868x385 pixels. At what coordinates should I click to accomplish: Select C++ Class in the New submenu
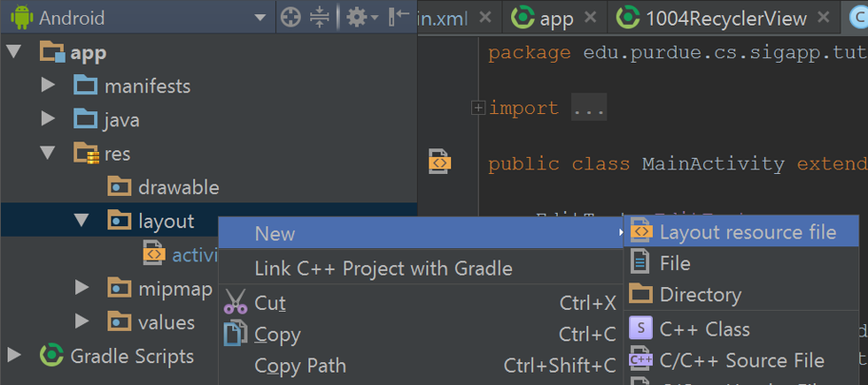click(x=741, y=329)
